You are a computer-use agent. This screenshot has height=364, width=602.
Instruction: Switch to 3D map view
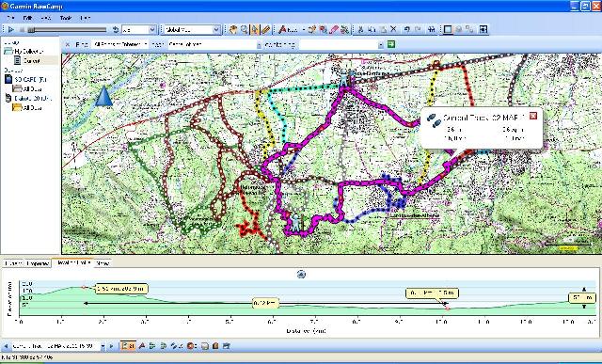[459, 29]
